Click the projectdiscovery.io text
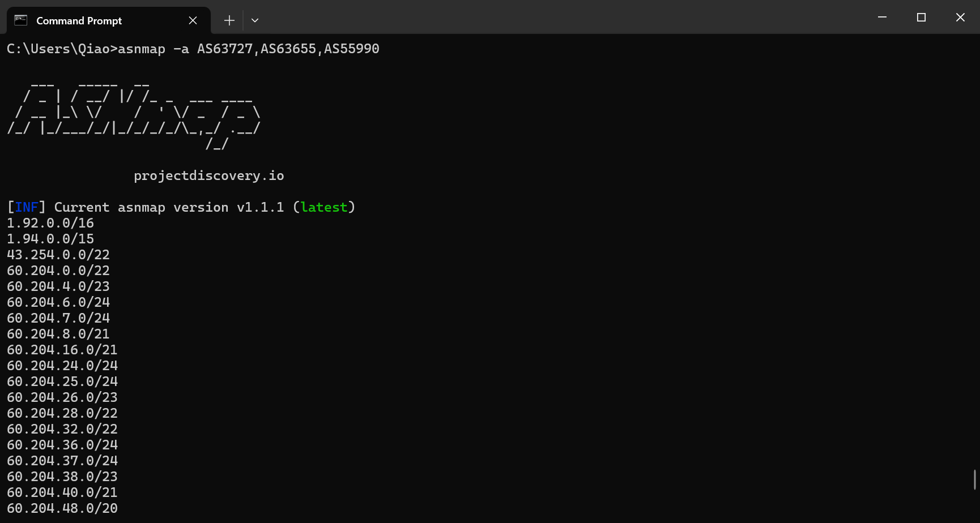 (x=208, y=175)
